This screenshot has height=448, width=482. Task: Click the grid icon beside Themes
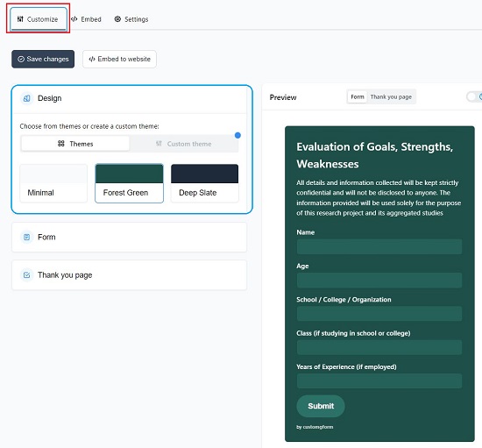61,144
